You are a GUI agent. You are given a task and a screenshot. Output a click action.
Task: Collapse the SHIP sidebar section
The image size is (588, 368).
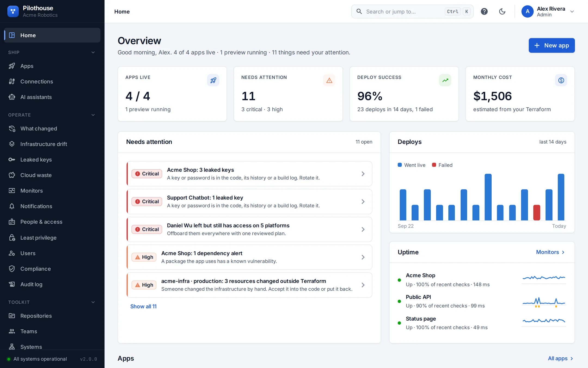point(93,52)
